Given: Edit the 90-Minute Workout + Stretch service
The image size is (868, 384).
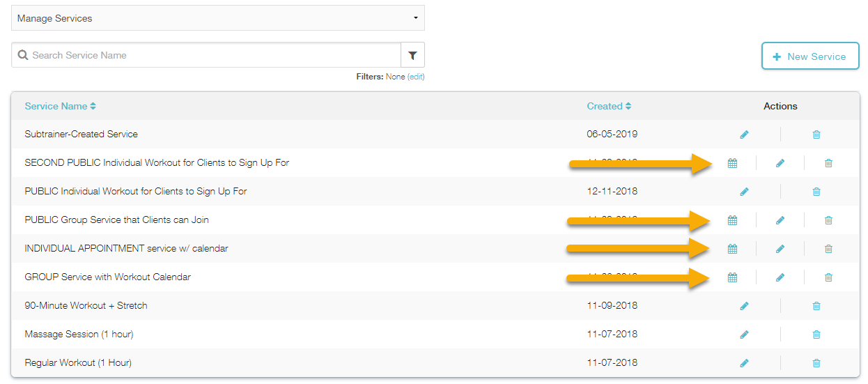Looking at the screenshot, I should coord(744,306).
